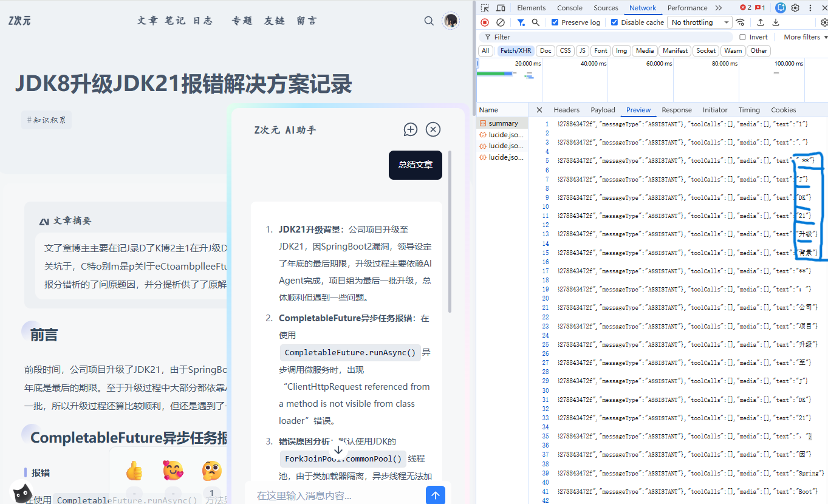This screenshot has width=828, height=504.
Task: Uncheck the Preserve log checkbox
Action: [x=555, y=22]
